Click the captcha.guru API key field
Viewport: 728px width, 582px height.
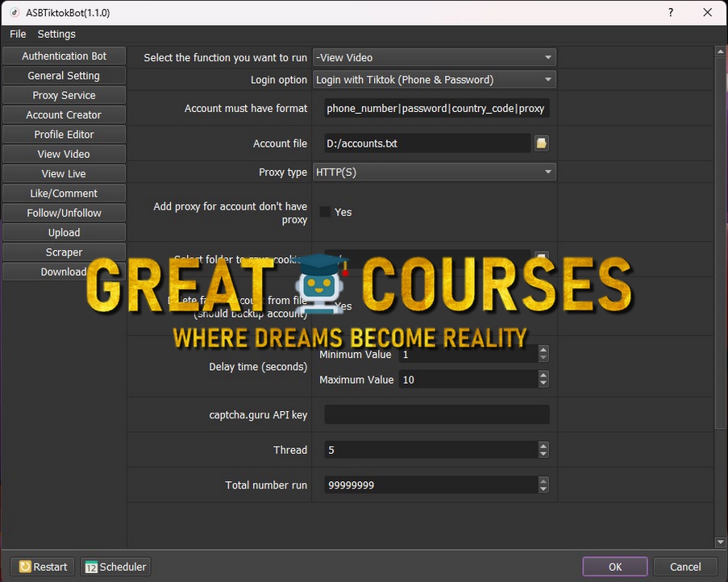(437, 414)
